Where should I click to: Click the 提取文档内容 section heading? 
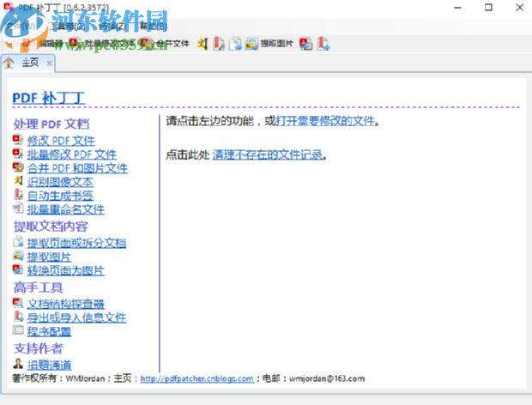point(51,227)
